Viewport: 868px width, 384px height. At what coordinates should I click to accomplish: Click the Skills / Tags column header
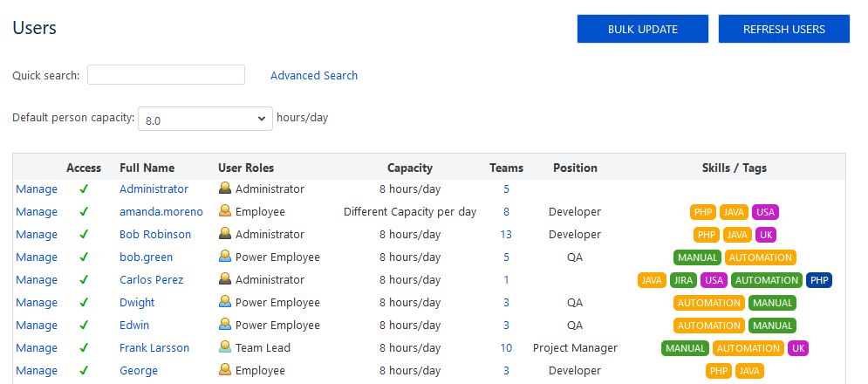tap(734, 168)
